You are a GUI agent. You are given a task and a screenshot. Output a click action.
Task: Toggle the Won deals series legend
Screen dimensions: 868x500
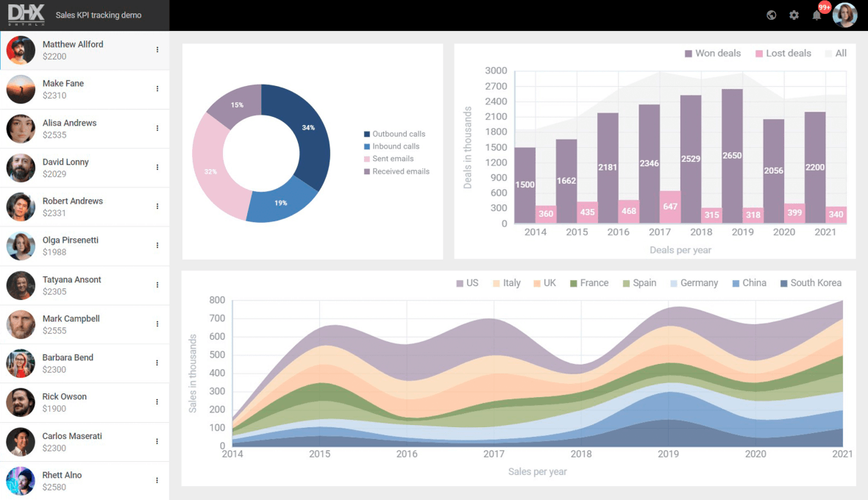[x=711, y=53]
